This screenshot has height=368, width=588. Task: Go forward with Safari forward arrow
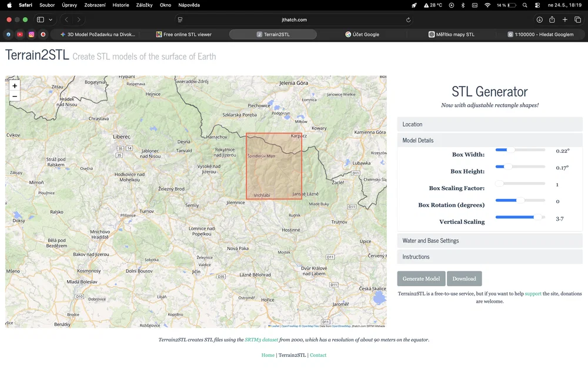[79, 19]
